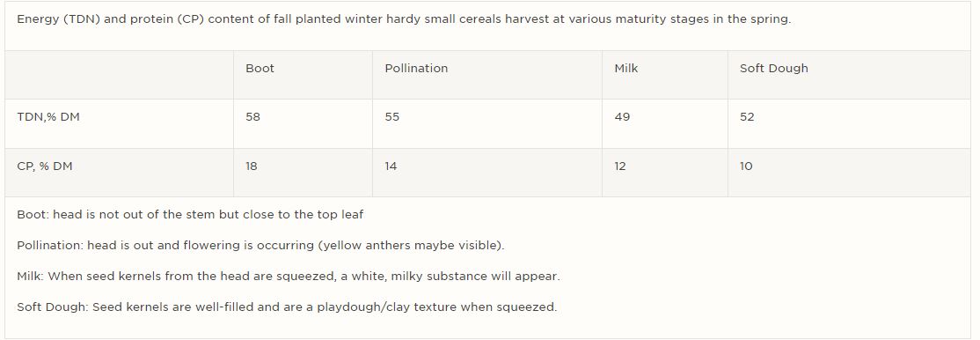Select the Pollination column header

coord(416,69)
